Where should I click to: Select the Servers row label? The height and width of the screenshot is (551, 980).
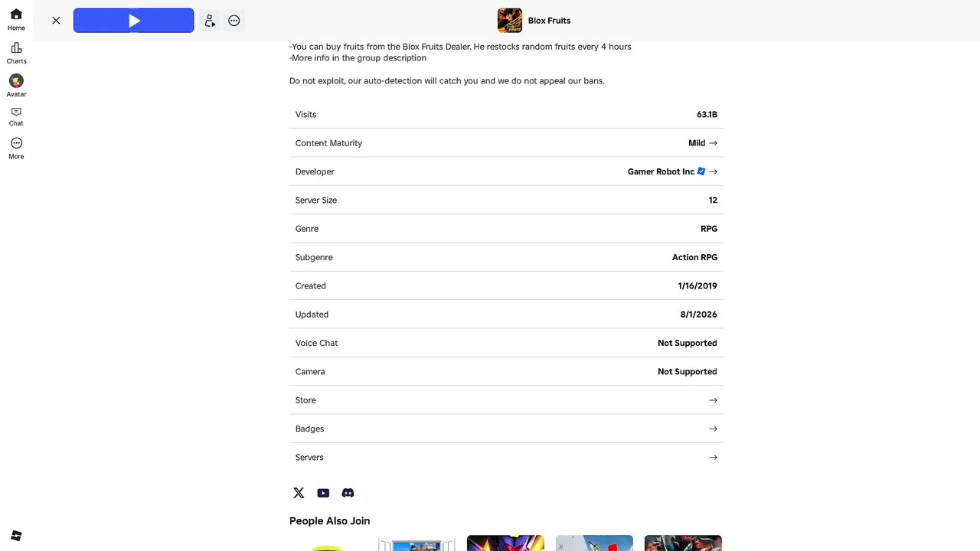pyautogui.click(x=309, y=458)
